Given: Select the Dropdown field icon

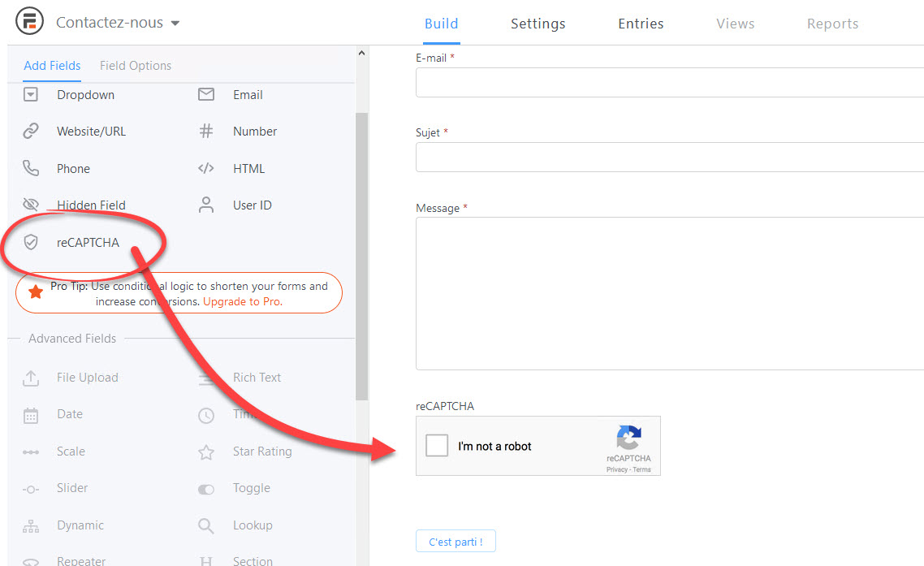Looking at the screenshot, I should (31, 95).
